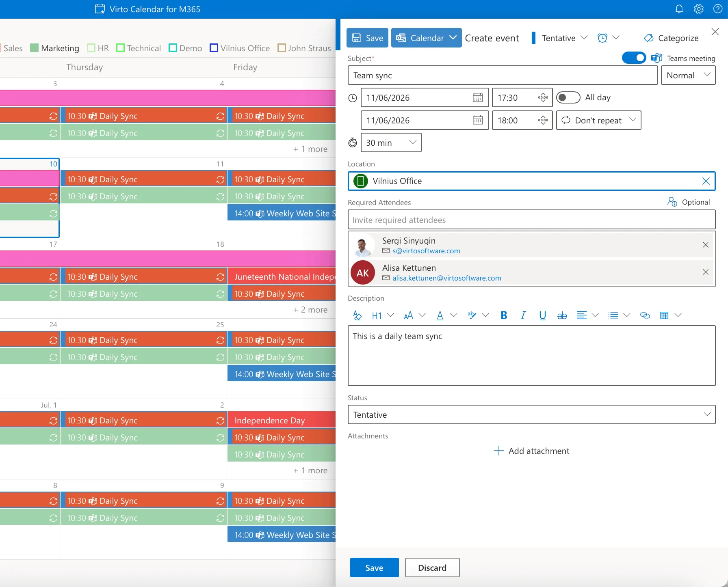This screenshot has height=587, width=728.
Task: Insert a table in description
Action: click(x=664, y=315)
